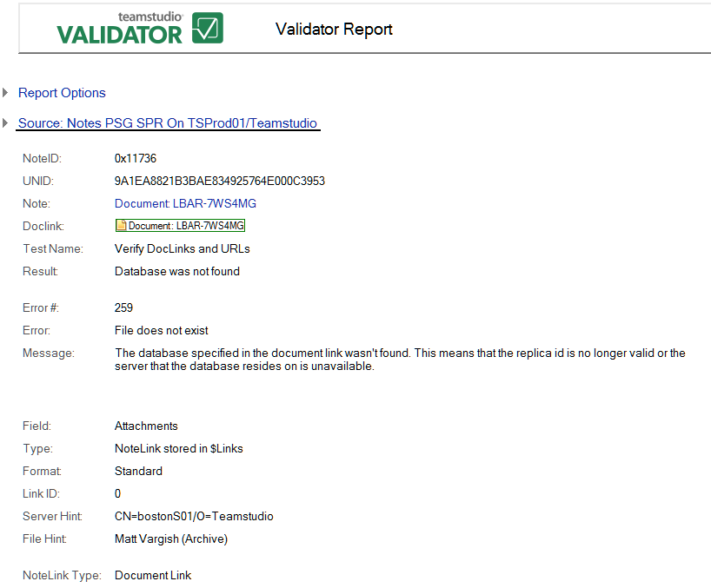Open the blue Document: LBAR-7WS4MG note link
This screenshot has height=588, width=711.
point(185,203)
